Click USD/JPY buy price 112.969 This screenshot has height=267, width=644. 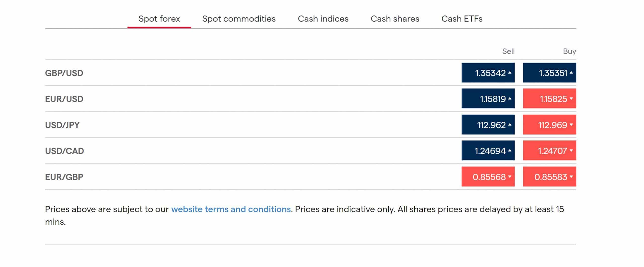click(x=550, y=125)
